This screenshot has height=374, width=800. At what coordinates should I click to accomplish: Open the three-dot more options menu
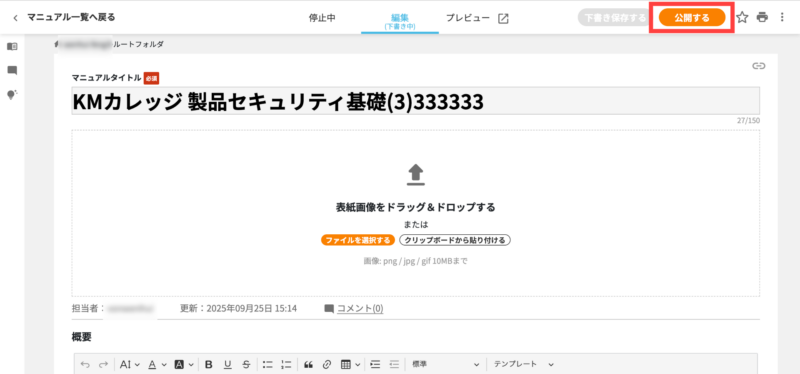tap(783, 18)
